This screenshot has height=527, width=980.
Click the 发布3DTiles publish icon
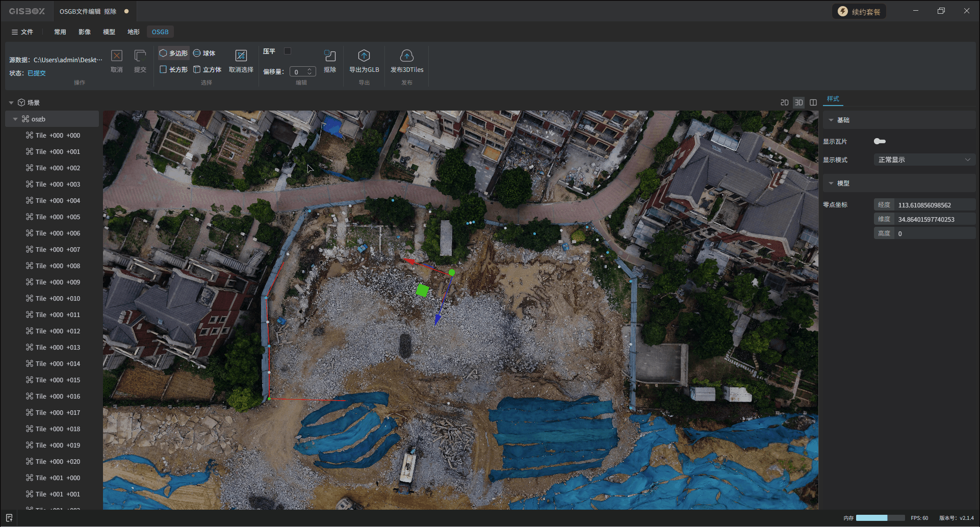(x=406, y=56)
